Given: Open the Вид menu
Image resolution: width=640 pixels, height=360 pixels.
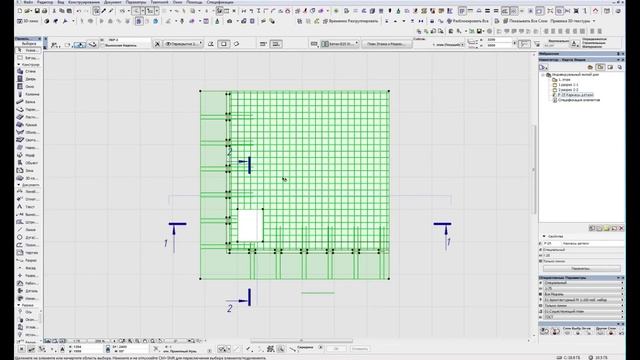Looking at the screenshot, I should click(61, 2).
